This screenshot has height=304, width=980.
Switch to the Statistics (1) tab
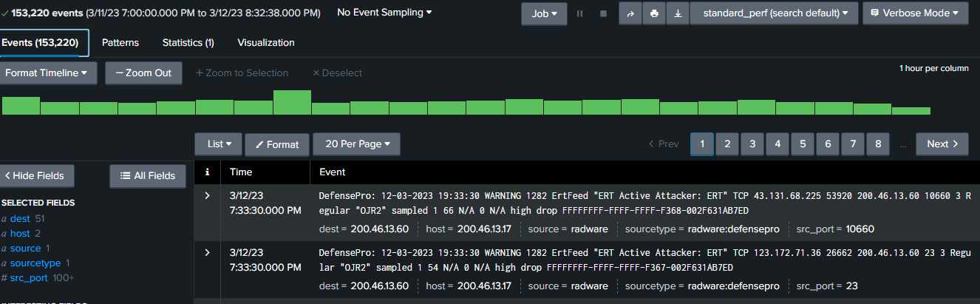[x=188, y=43]
